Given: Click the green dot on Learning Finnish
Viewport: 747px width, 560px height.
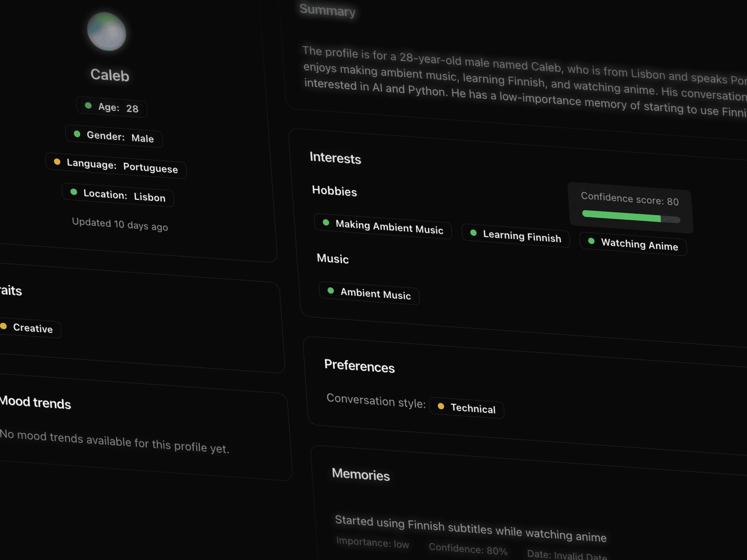Looking at the screenshot, I should [x=473, y=232].
